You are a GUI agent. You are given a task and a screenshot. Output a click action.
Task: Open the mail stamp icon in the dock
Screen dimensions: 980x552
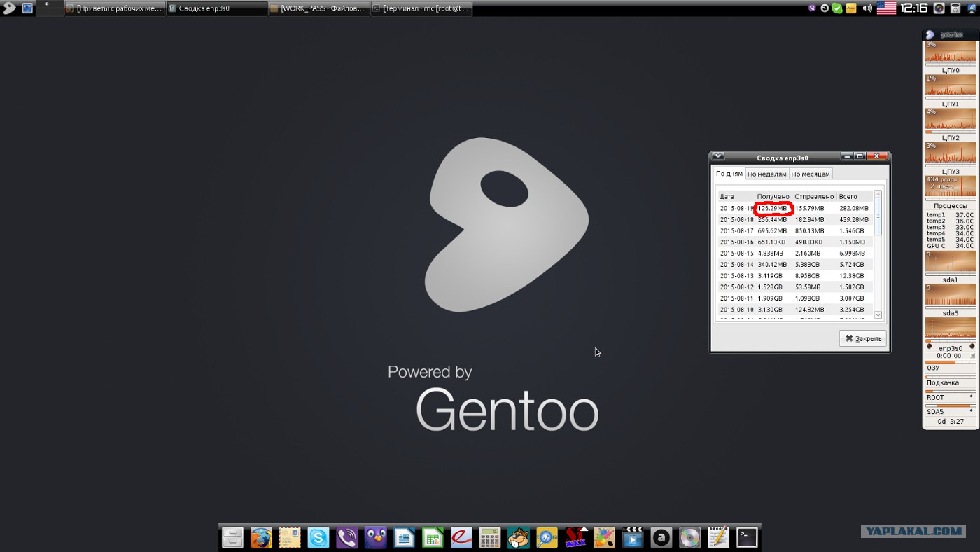point(290,538)
